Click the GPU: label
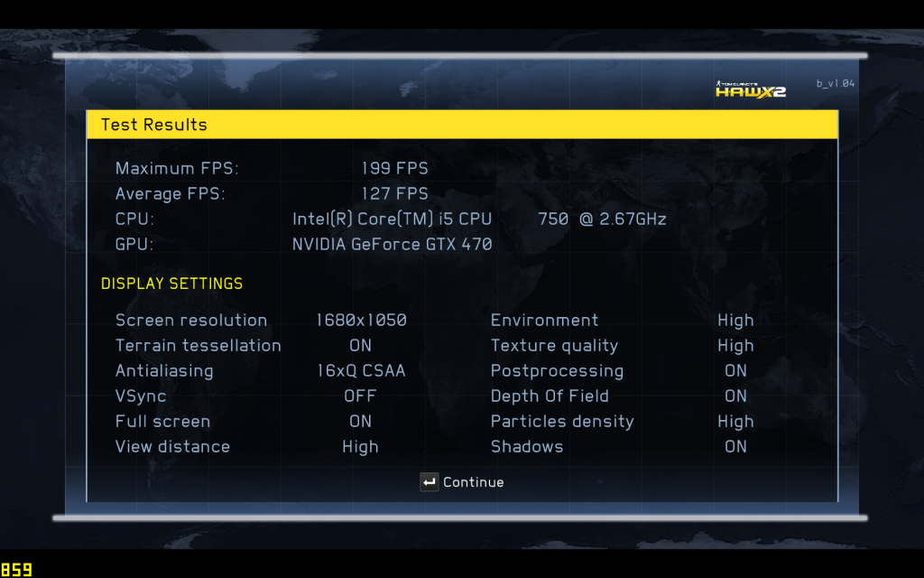This screenshot has width=924, height=578. coord(134,244)
